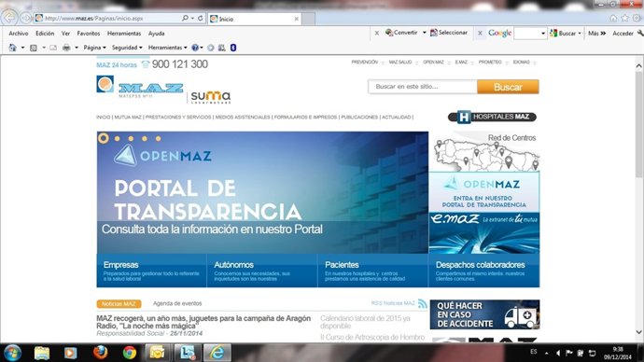Open Herramientas in the menu bar
This screenshot has height=362, width=644.
[124, 34]
